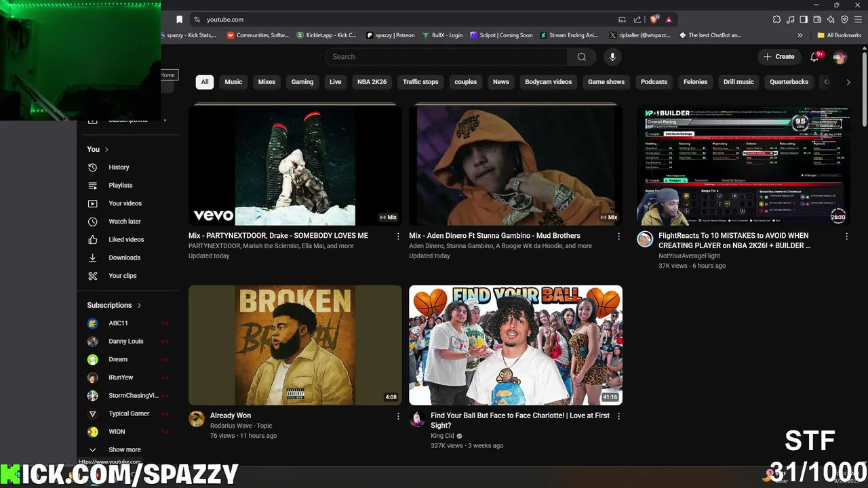Select the Traffic stops chip
The image size is (868, 488).
(420, 82)
